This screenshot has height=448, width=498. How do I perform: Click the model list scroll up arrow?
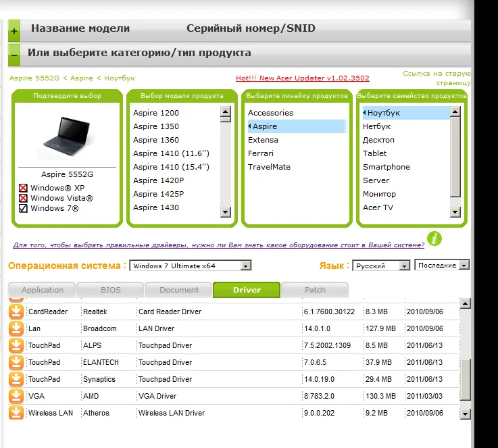click(x=225, y=111)
